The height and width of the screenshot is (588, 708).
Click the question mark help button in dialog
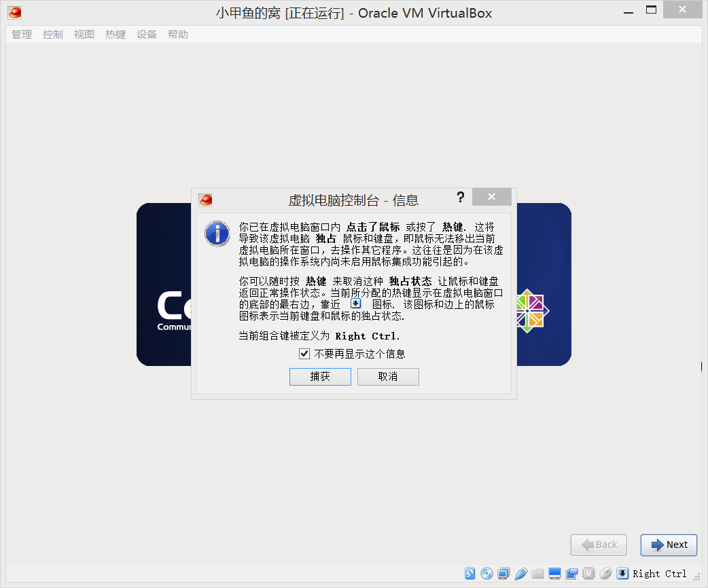click(x=461, y=198)
